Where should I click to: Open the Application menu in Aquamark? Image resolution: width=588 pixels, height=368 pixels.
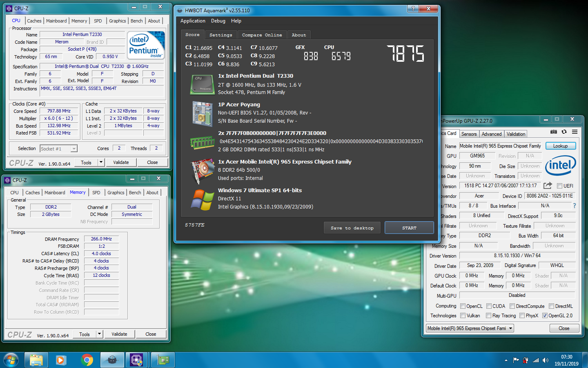193,21
